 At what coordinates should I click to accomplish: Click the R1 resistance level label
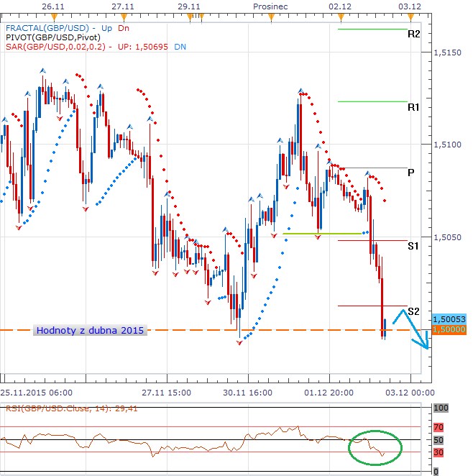click(x=413, y=106)
